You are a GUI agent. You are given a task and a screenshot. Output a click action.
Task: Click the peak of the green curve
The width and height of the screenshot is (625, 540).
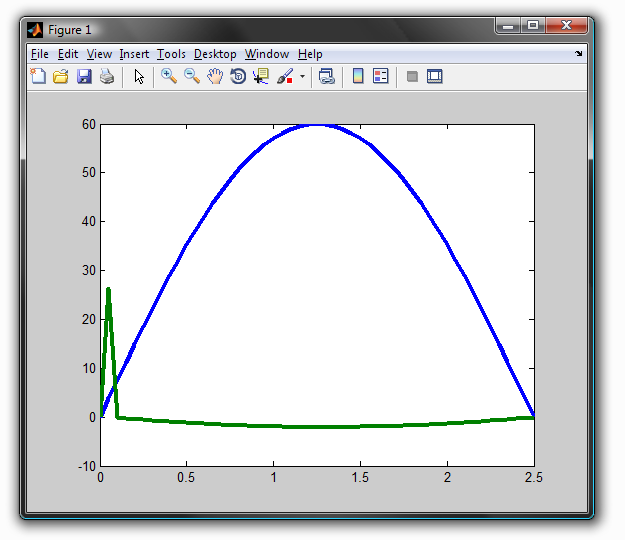tap(108, 290)
